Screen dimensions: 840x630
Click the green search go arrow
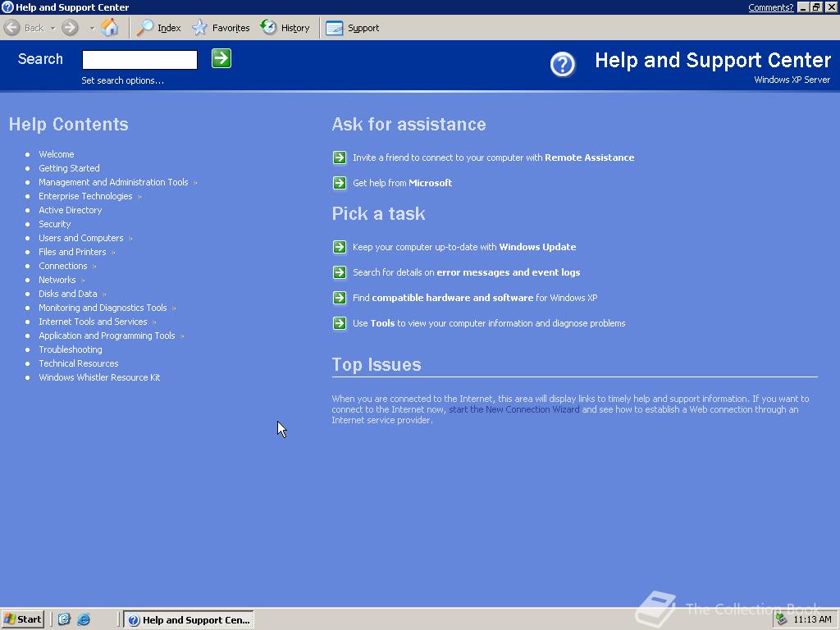click(x=221, y=58)
